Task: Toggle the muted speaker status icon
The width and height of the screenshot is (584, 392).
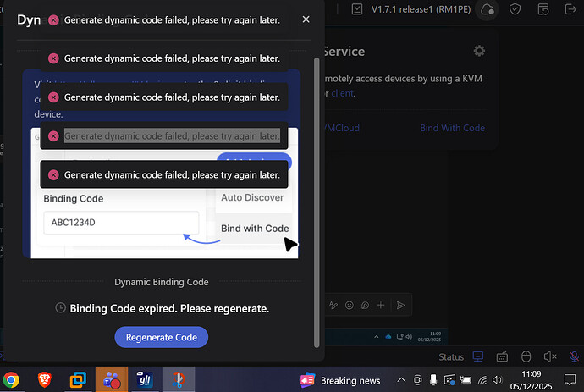Action: pos(549,356)
